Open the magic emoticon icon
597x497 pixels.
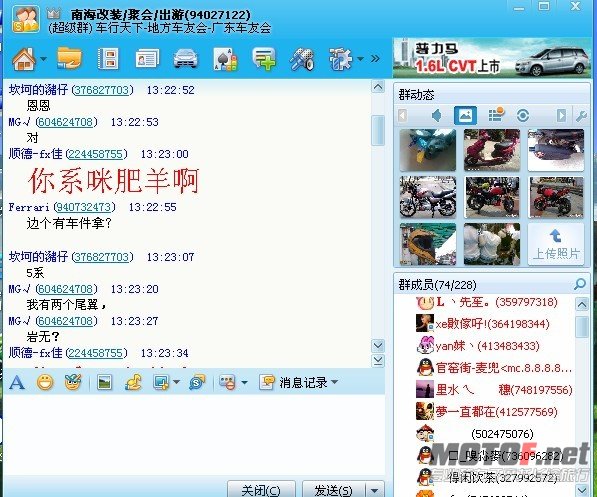[73, 382]
